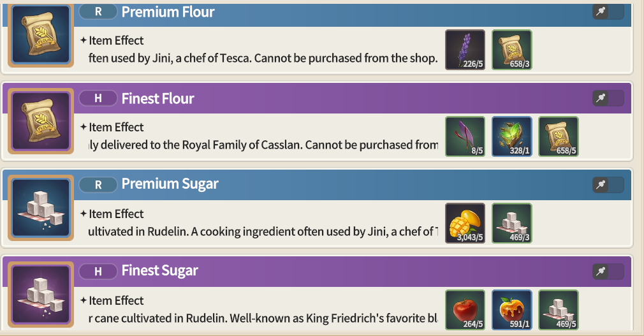Click the Finest Sugar title header
This screenshot has height=336, width=644.
coord(160,271)
